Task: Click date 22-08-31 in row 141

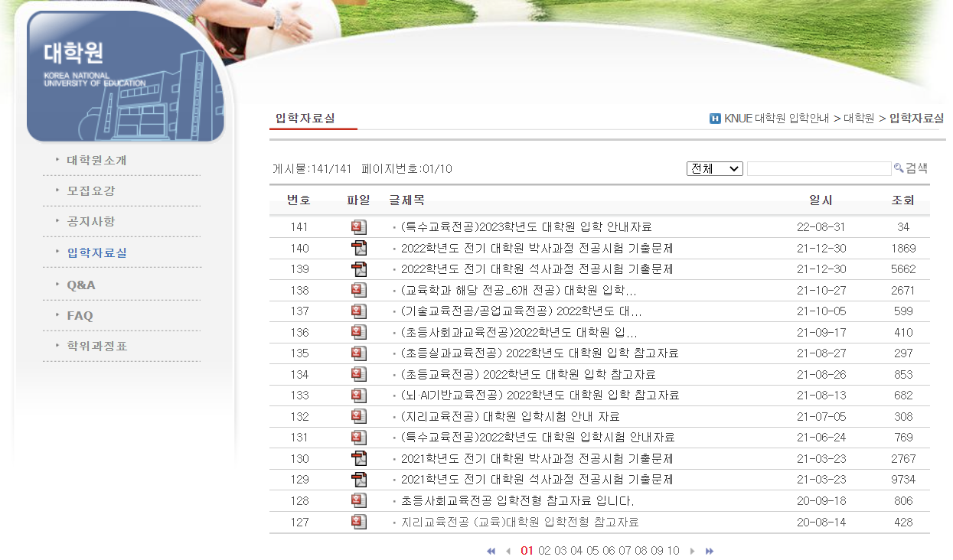Action: [x=821, y=227]
